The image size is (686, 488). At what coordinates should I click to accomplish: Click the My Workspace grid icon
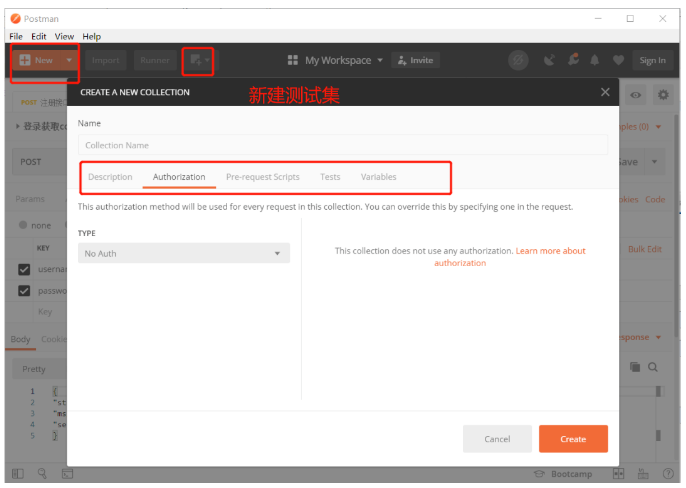(293, 60)
